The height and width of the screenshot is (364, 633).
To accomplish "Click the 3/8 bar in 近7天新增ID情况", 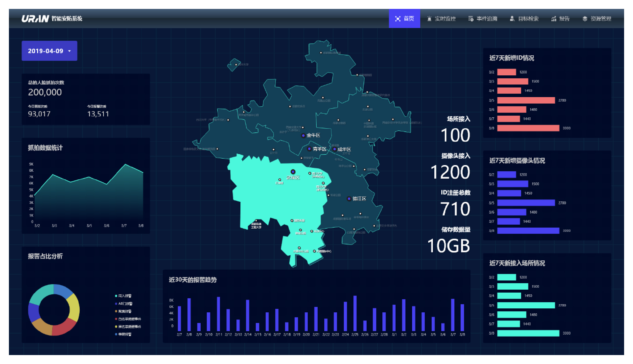I will pyautogui.click(x=528, y=128).
